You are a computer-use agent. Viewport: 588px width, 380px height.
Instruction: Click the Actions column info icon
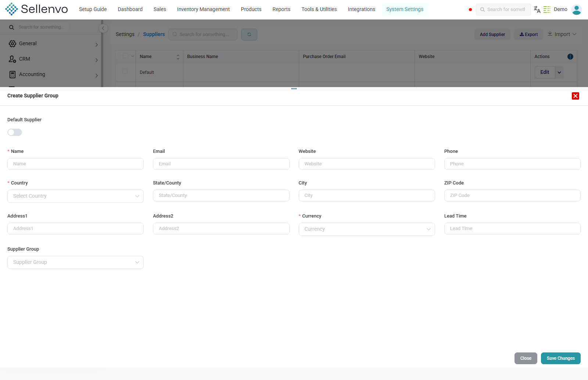[x=570, y=57]
